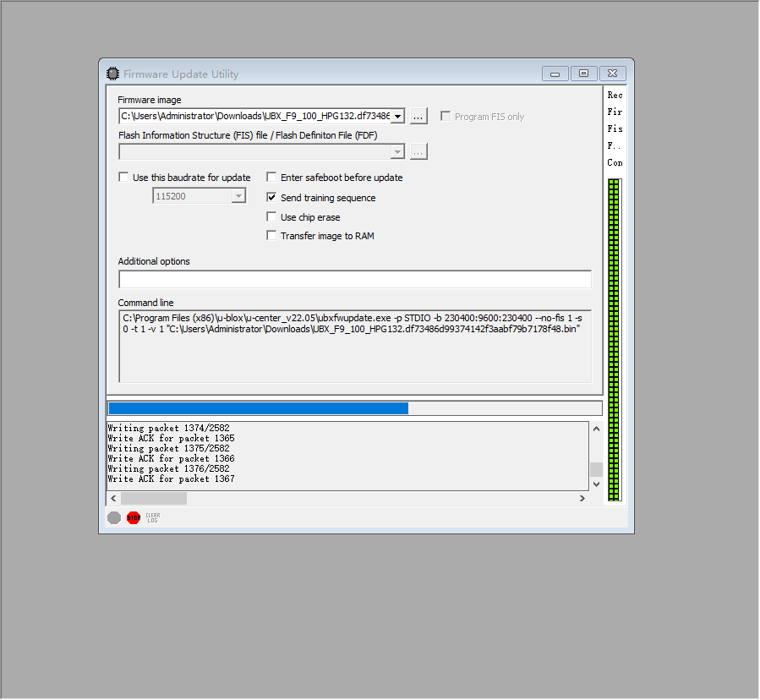
Task: Click the blue update progress bar
Action: click(x=355, y=408)
